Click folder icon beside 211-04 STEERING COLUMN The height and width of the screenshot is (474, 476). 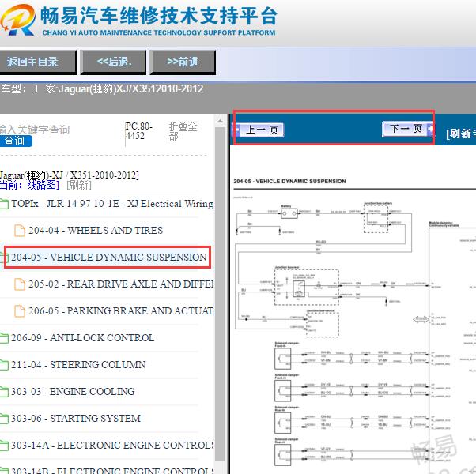tap(4, 365)
